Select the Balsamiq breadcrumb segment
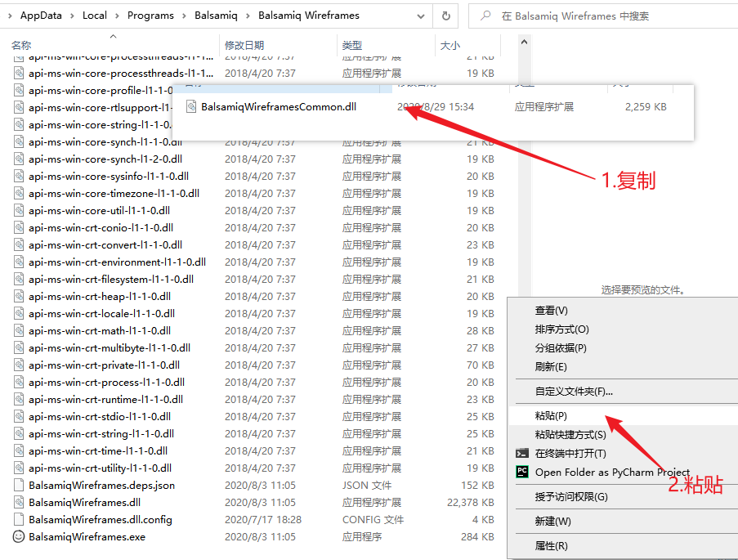This screenshot has width=738, height=560. coord(216,16)
